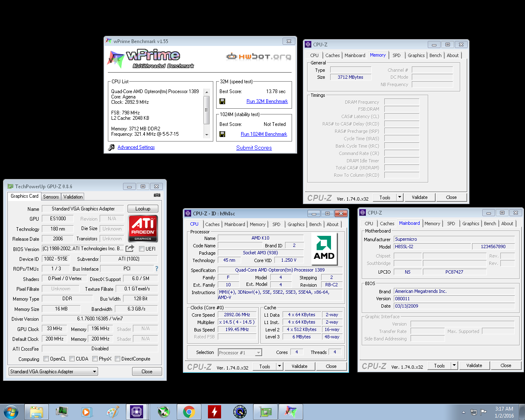Click the network tray icon
Screen dimensions: 525x420
tap(474, 412)
